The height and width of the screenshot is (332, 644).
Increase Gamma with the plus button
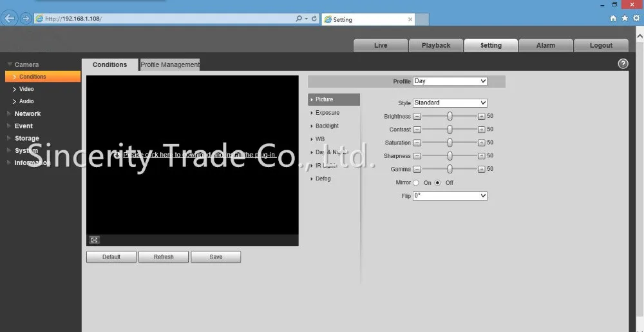pos(481,169)
